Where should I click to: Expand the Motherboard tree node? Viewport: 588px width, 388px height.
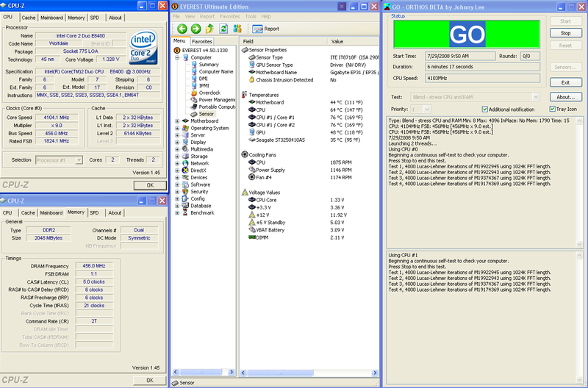(x=177, y=121)
